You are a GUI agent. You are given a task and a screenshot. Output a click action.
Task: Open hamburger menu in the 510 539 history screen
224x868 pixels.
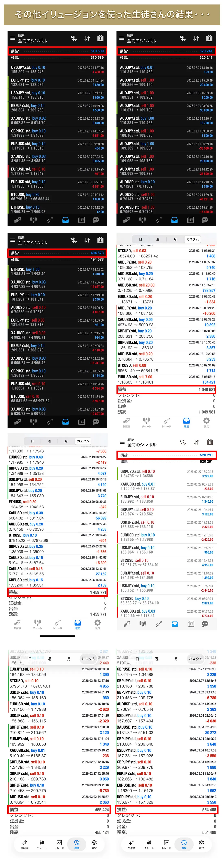pos(12,38)
